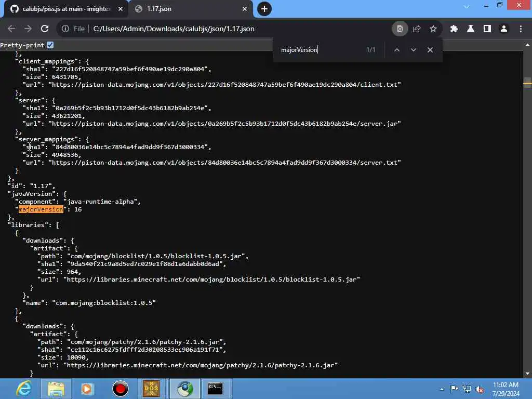
Task: Open Internet Explorer from the taskbar
Action: tap(24, 389)
